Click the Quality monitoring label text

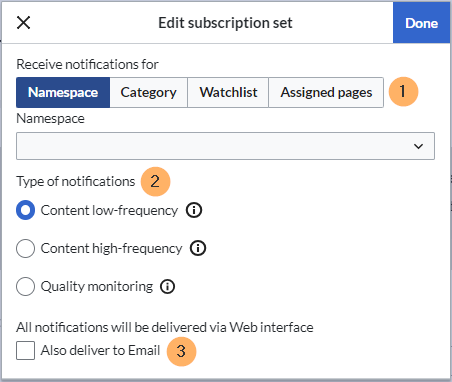(97, 286)
